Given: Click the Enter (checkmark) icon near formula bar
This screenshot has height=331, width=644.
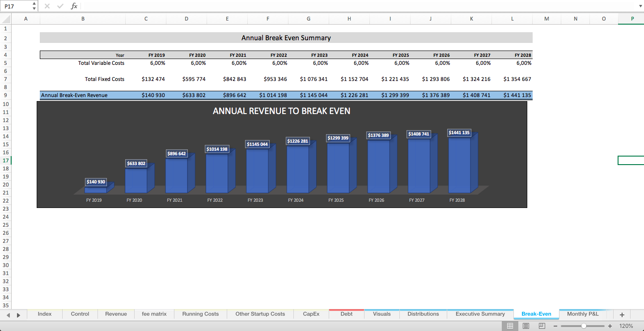Looking at the screenshot, I should click(x=60, y=6).
